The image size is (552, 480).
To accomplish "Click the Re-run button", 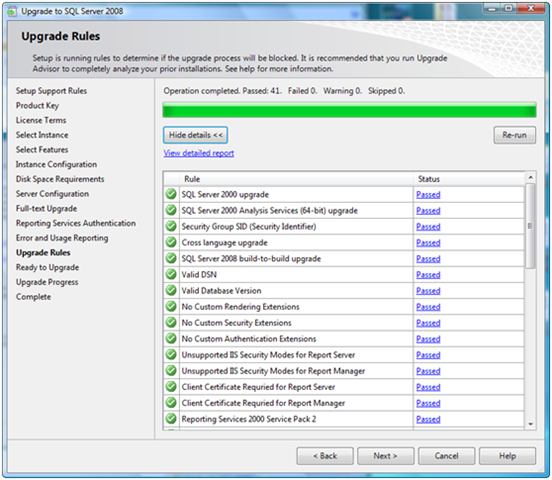I will (515, 135).
